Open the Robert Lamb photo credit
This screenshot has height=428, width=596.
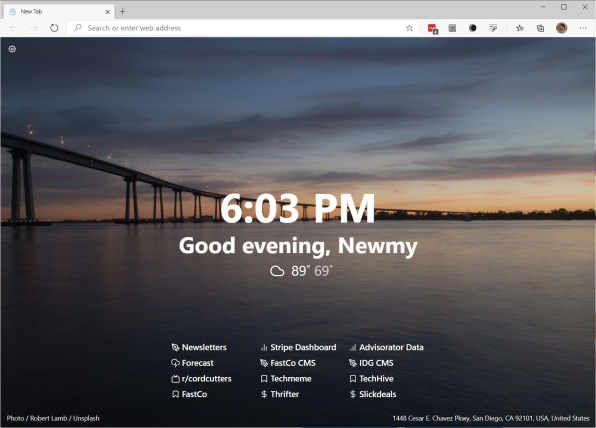pos(48,418)
